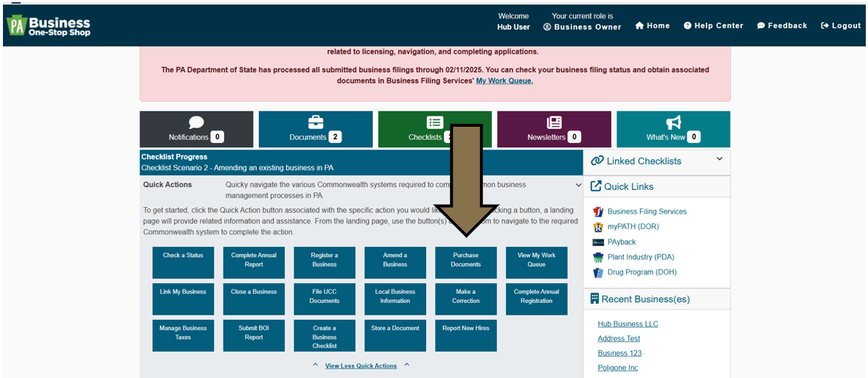Click the Submit BOI Report button
This screenshot has height=378, width=868.
254,335
